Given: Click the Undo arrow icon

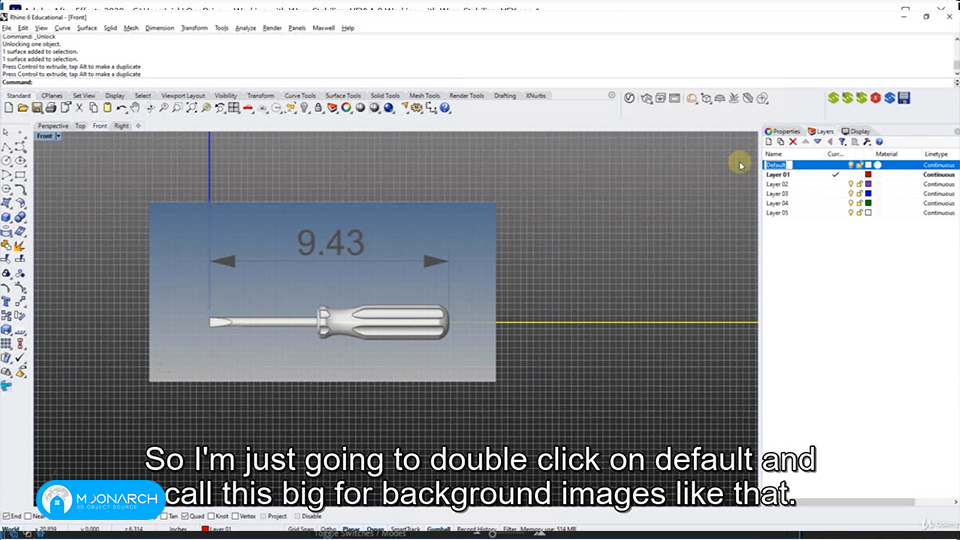Looking at the screenshot, I should tap(121, 108).
